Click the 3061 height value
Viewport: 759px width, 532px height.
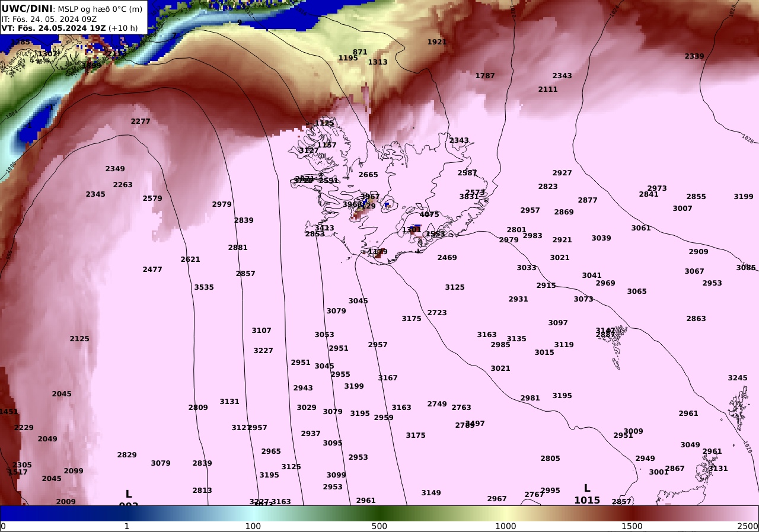point(641,228)
